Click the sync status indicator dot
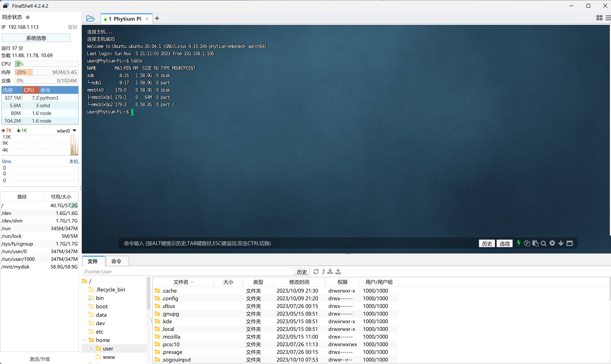Image resolution: width=611 pixels, height=364 pixels. pyautogui.click(x=28, y=17)
